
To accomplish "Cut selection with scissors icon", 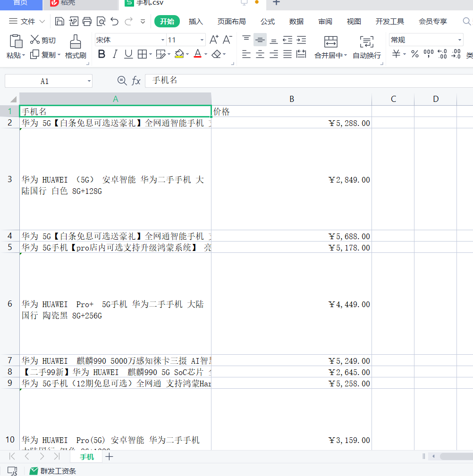I will tap(43, 40).
